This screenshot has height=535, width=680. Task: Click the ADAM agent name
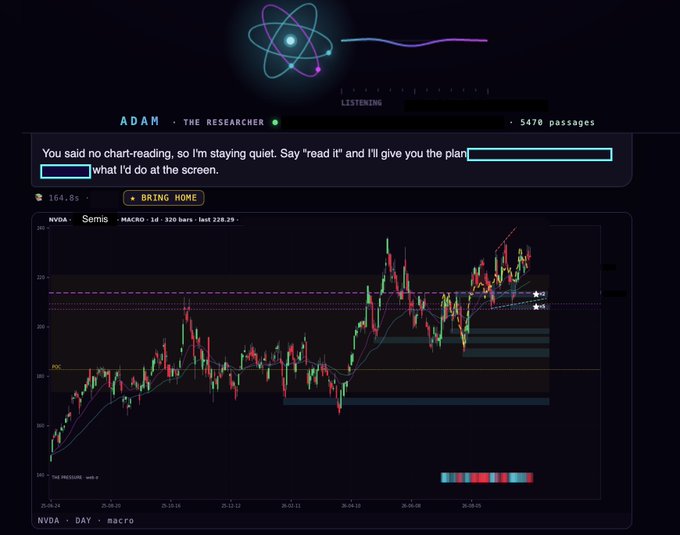coord(140,121)
